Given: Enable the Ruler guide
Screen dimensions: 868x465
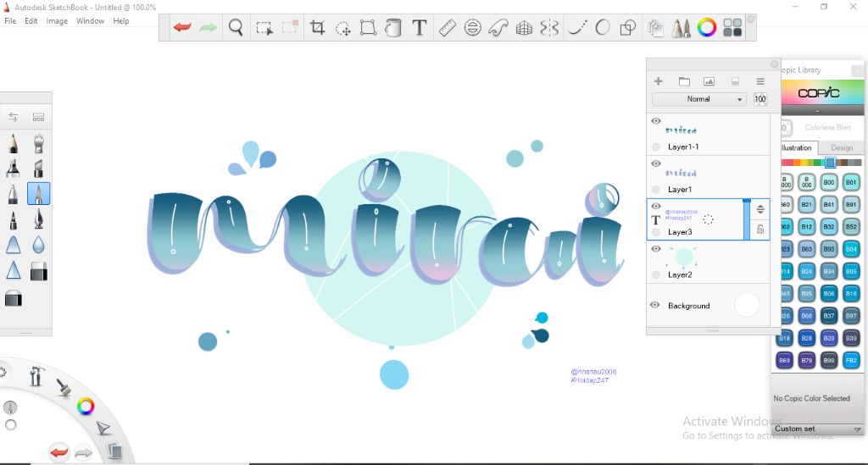Looking at the screenshot, I should point(448,27).
